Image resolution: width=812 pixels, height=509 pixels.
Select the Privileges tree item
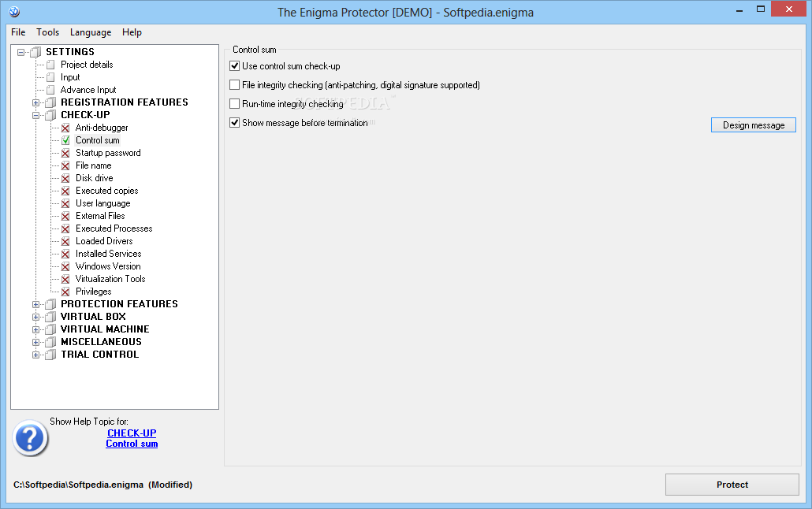tap(93, 292)
